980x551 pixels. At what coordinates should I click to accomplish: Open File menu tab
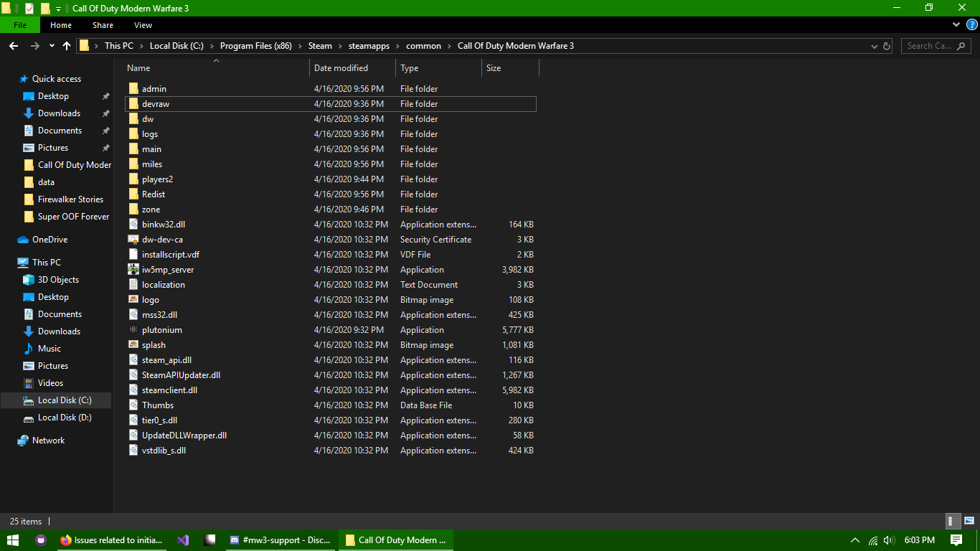click(x=20, y=25)
